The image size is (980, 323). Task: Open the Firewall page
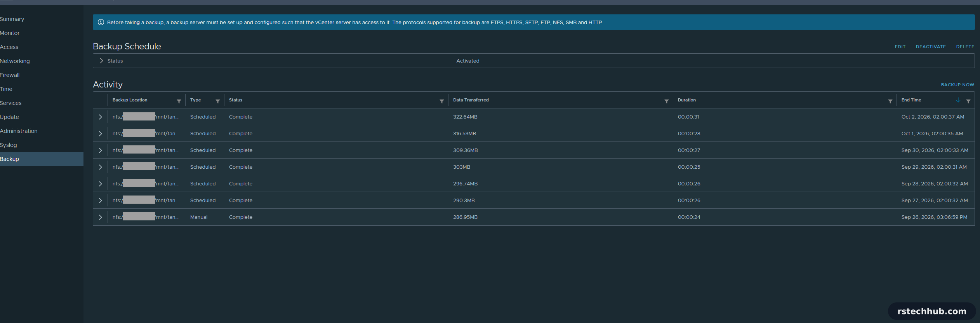[10, 75]
